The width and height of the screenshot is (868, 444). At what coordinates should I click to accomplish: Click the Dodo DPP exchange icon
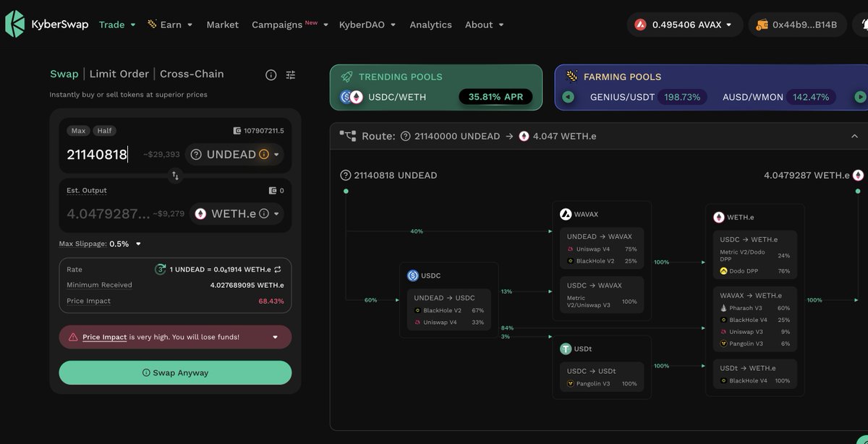(723, 271)
